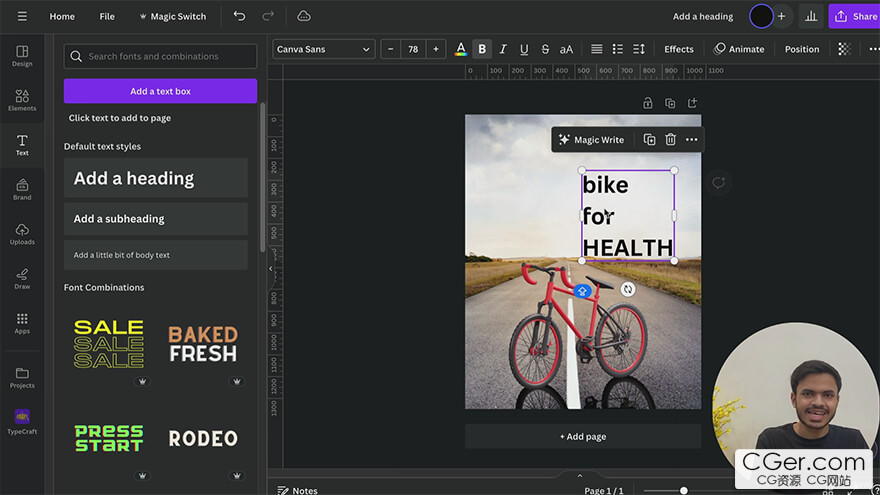880x495 pixels.
Task: Duplicate the text using floating toolbar icon
Action: point(649,140)
